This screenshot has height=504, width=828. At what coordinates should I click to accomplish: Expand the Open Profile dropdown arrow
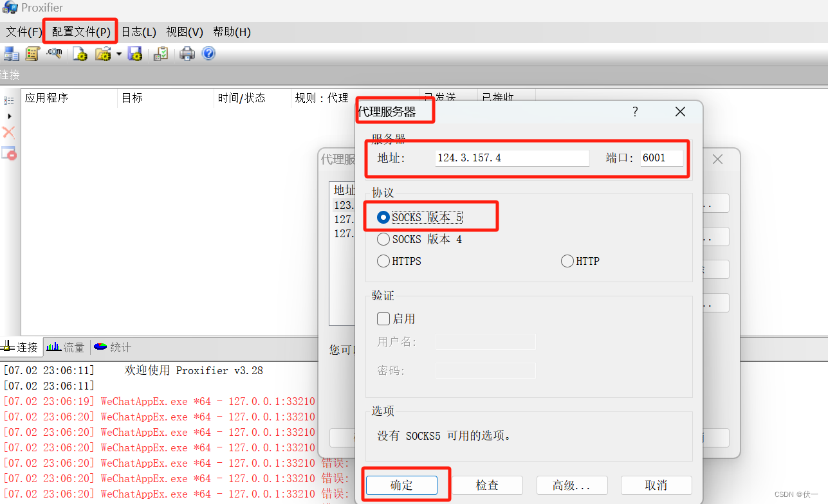(x=118, y=54)
